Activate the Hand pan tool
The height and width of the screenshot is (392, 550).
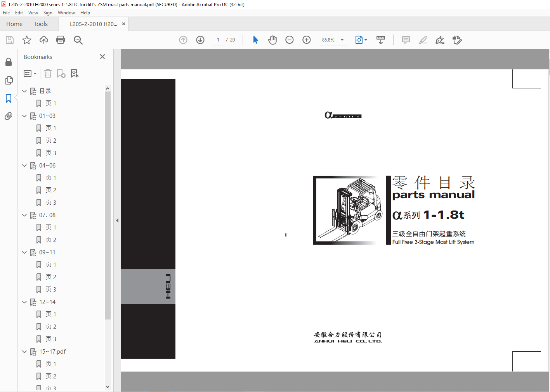272,40
